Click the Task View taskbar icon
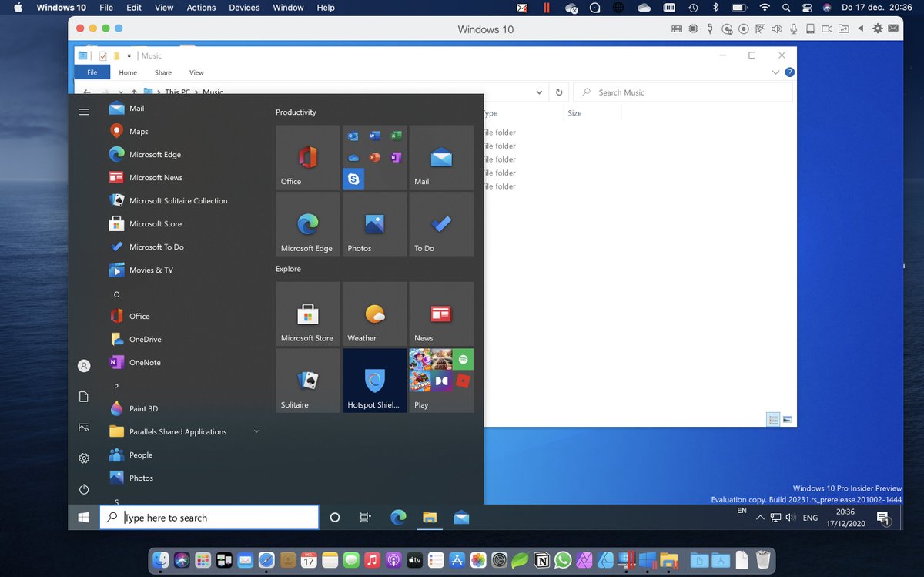The image size is (924, 577). coord(366,518)
